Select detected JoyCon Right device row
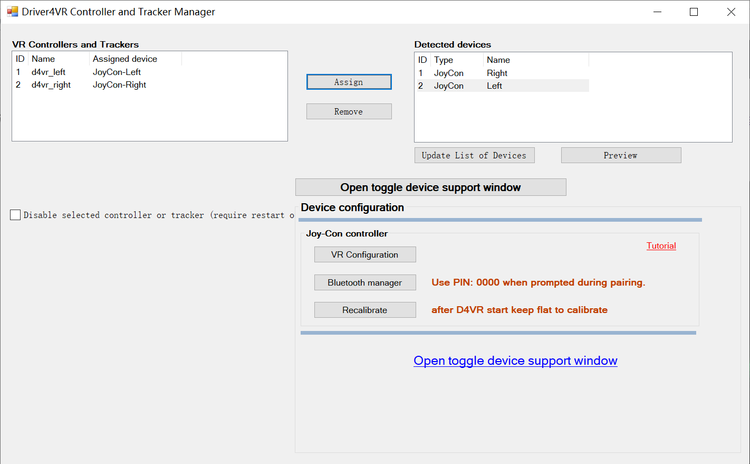This screenshot has height=464, width=750. click(502, 73)
